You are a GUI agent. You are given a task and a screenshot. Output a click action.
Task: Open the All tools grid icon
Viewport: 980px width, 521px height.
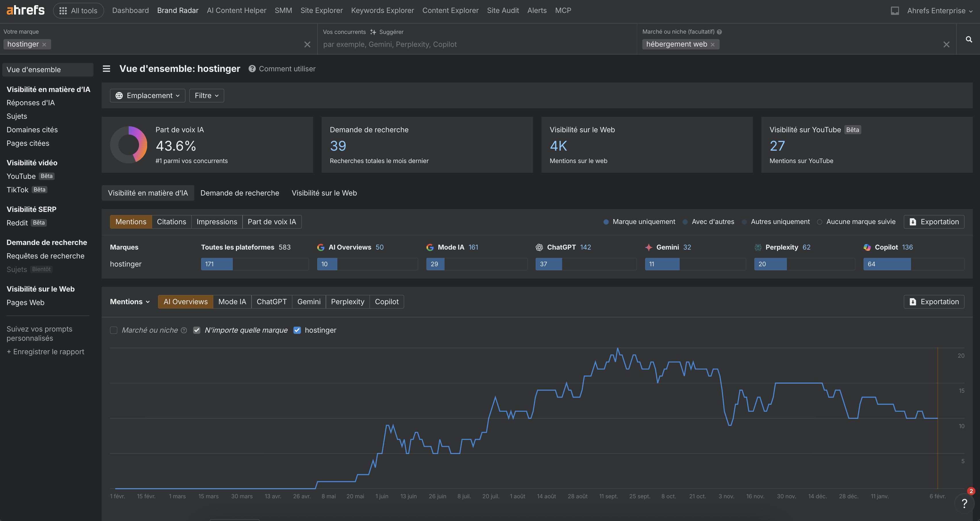coord(63,11)
